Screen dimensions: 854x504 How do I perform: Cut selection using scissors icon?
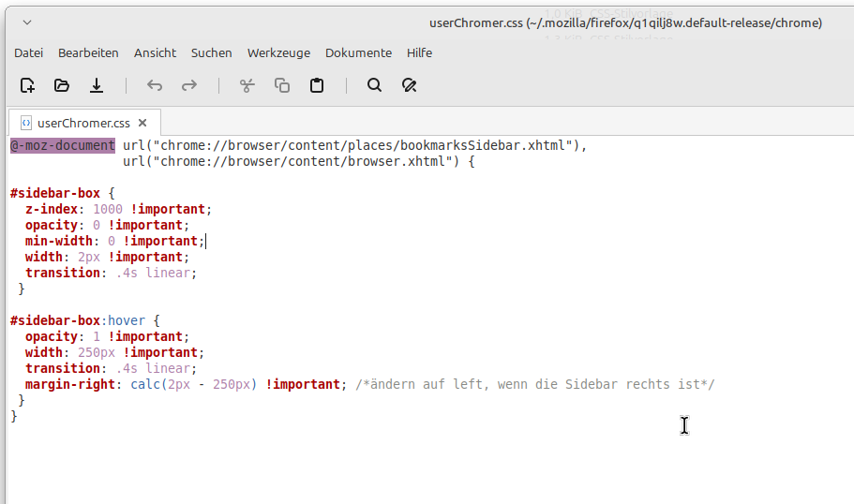pyautogui.click(x=247, y=85)
